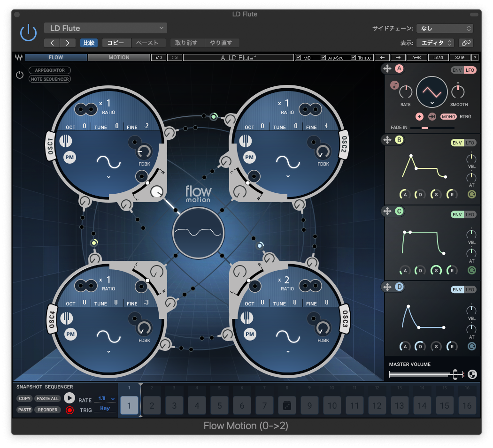Open the help question mark
Image resolution: width=493 pixels, height=448 pixels.
475,58
